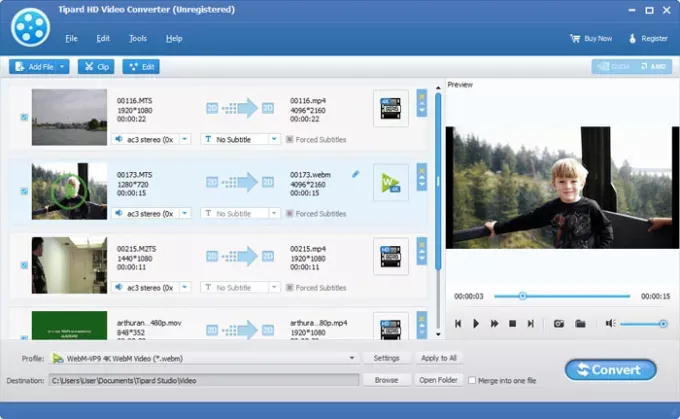Open audio track dropdown for 00215.M2TS
680x419 pixels.
[185, 287]
